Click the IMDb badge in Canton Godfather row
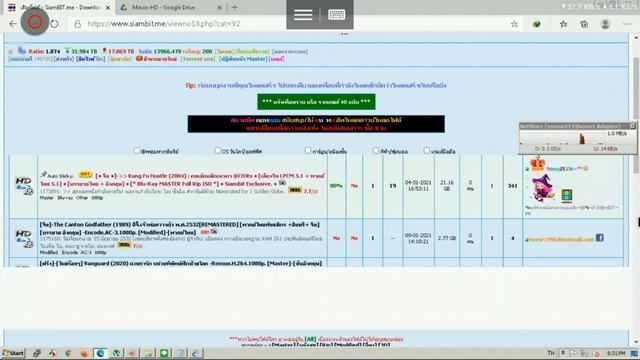Image resolution: width=640 pixels, height=360 pixels. [124, 245]
